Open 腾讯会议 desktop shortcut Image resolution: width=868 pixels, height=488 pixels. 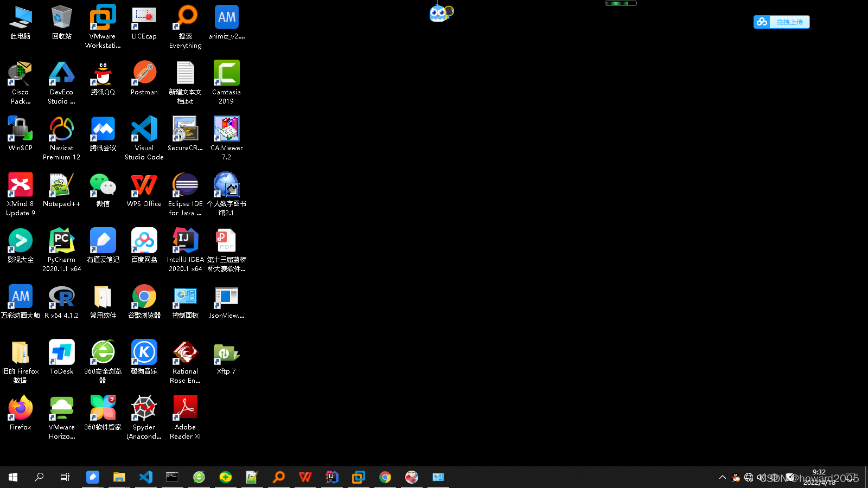[103, 133]
